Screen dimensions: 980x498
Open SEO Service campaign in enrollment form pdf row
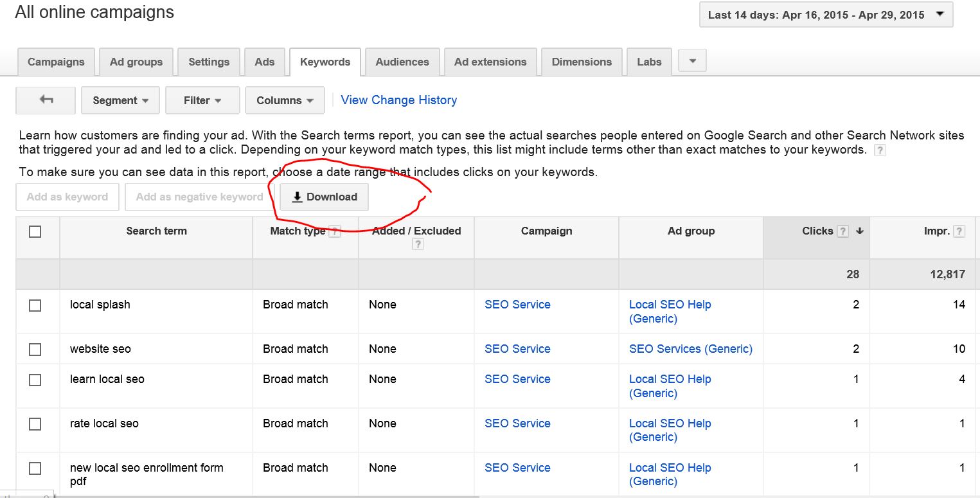(517, 468)
